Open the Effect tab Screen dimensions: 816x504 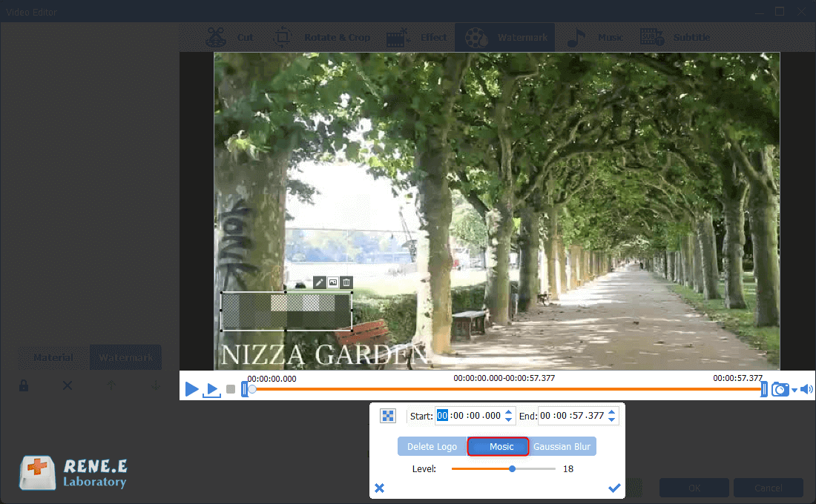(x=416, y=38)
